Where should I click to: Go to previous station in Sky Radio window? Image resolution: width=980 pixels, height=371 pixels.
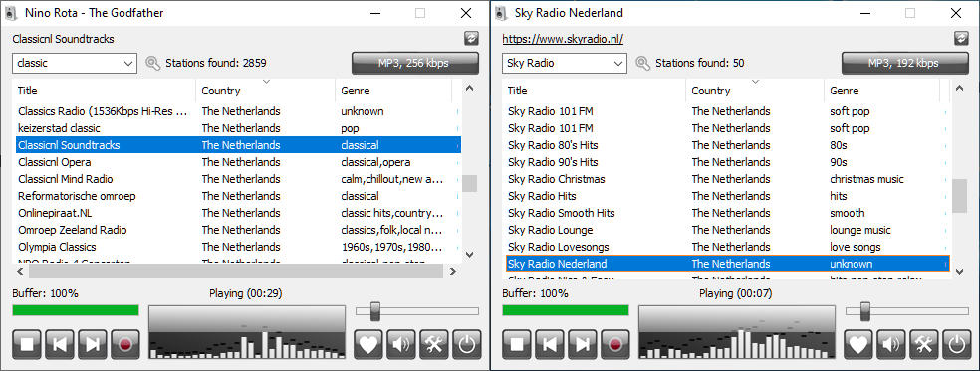click(x=550, y=344)
